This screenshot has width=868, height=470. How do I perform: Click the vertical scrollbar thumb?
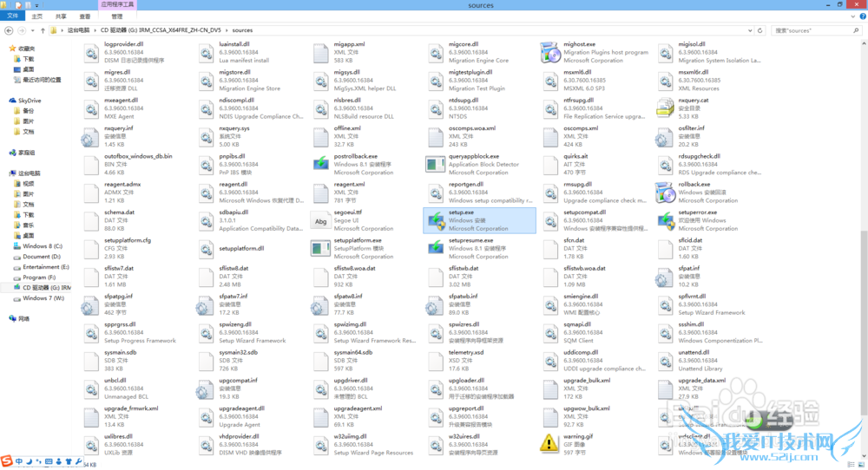[x=864, y=323]
